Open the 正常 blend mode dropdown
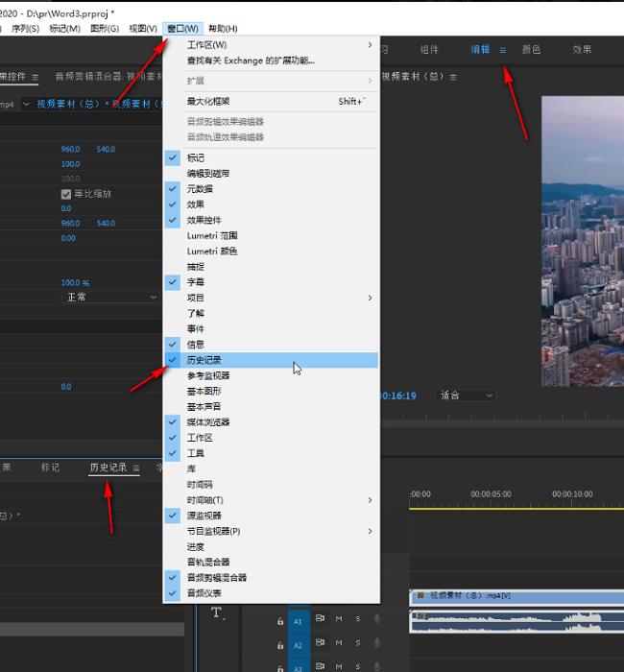 [x=109, y=298]
